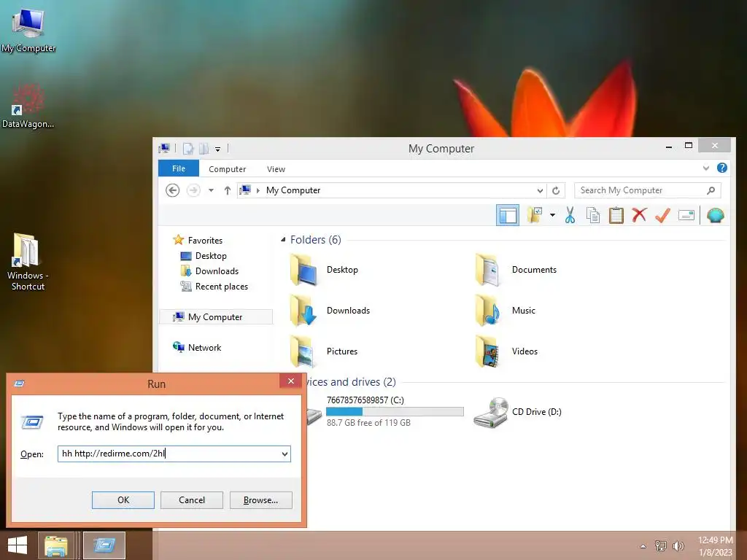Click the devices and drives group header

[x=352, y=382]
